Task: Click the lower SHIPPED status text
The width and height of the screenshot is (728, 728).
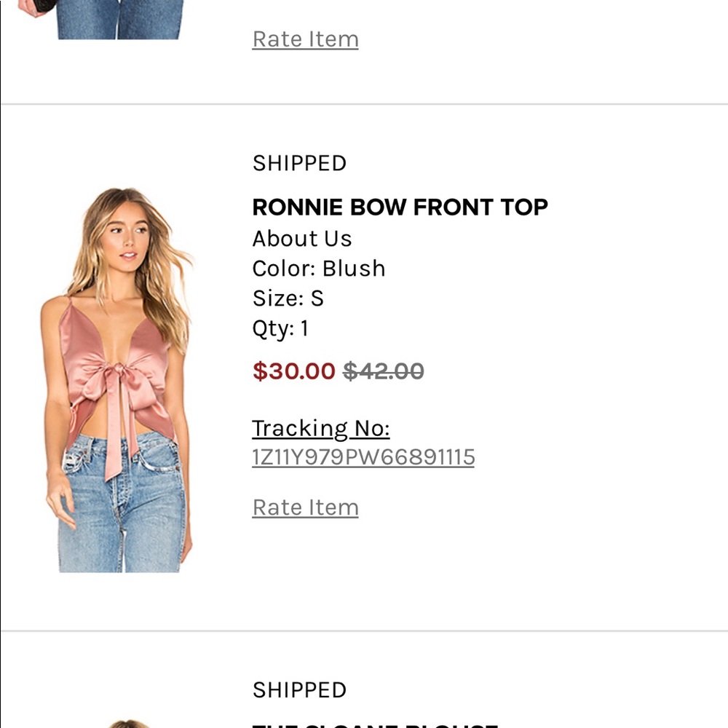Action: [298, 689]
